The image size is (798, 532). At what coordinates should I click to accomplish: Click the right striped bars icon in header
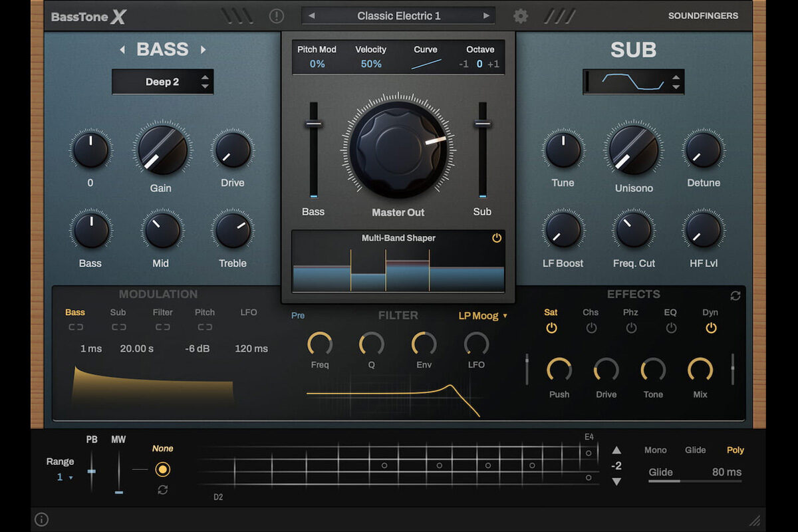pos(559,16)
